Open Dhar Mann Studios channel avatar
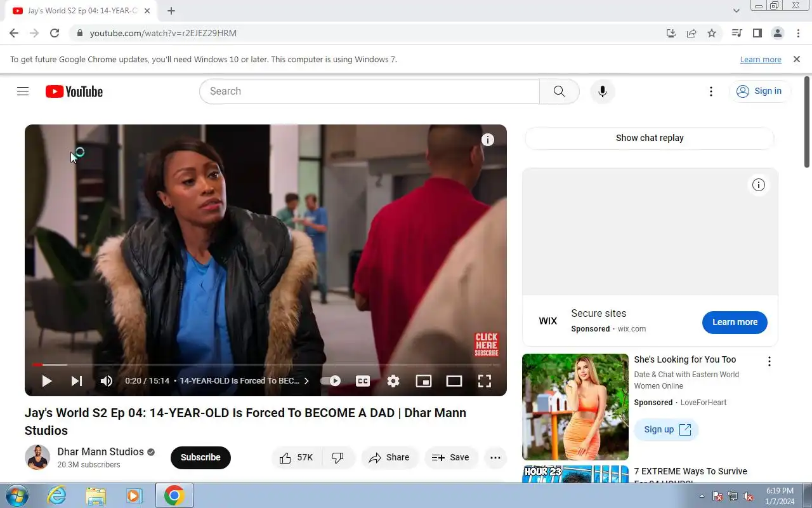The image size is (812, 508). (x=37, y=457)
